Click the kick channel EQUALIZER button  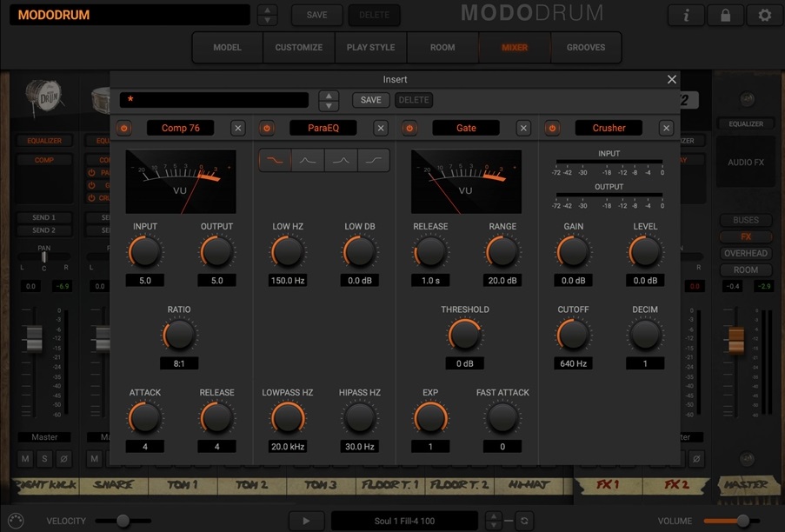pyautogui.click(x=44, y=141)
